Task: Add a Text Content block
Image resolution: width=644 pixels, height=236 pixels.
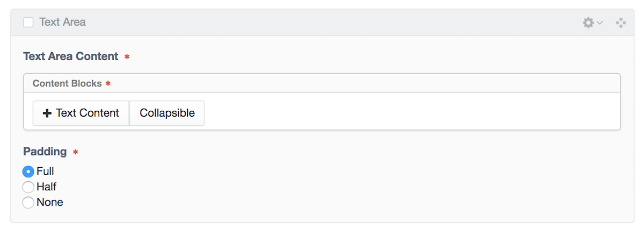Action: point(81,113)
